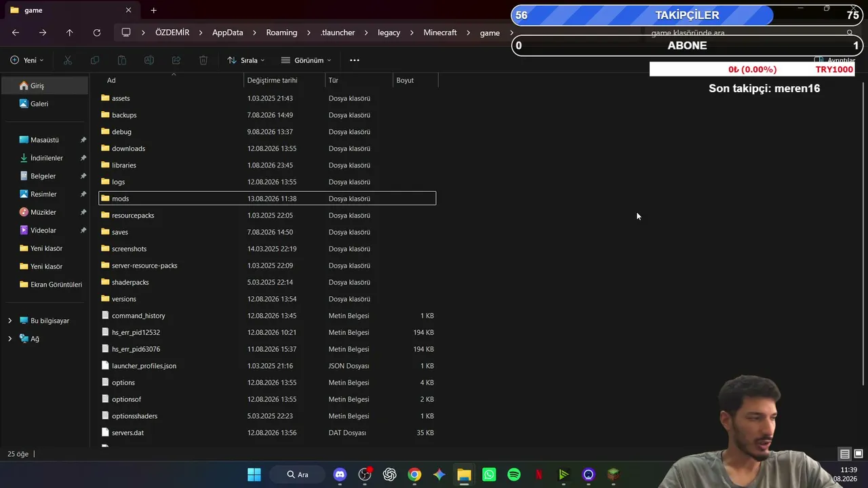Click the Paste clipboard icon

[122, 60]
